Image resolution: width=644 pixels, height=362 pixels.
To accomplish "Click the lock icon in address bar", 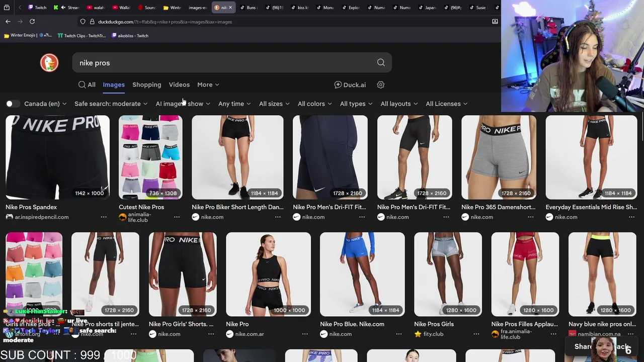I will pyautogui.click(x=92, y=22).
